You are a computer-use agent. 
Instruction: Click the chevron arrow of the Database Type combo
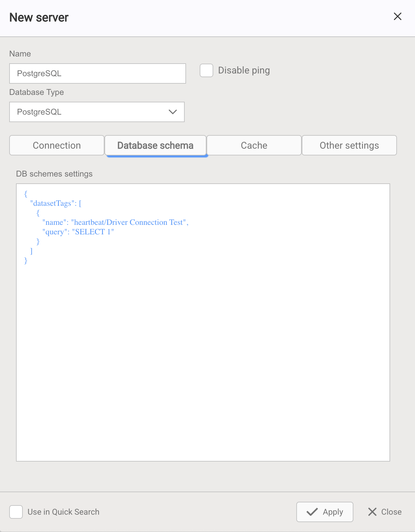tap(173, 112)
